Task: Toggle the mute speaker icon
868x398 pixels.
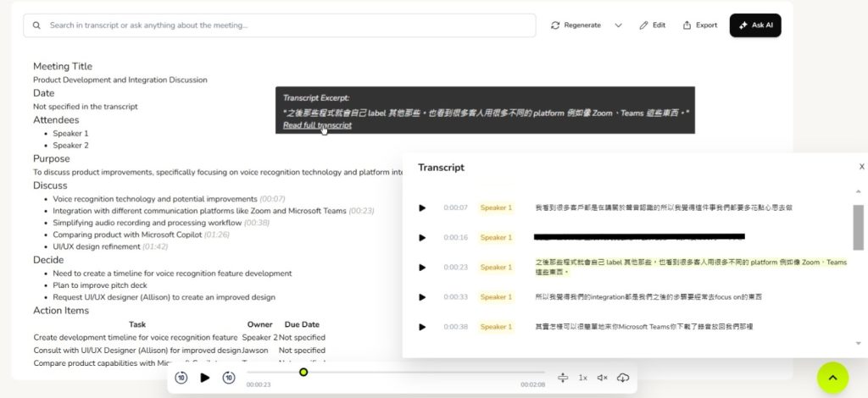Action: tap(603, 378)
